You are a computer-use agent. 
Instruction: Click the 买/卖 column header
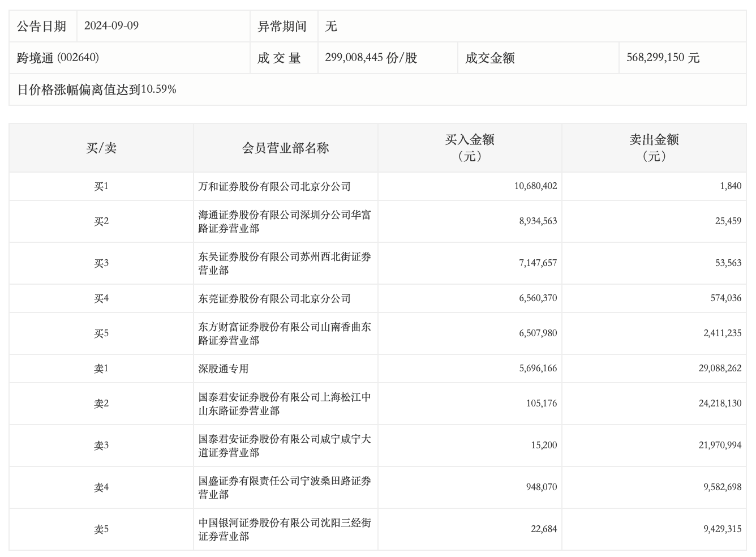(101, 148)
